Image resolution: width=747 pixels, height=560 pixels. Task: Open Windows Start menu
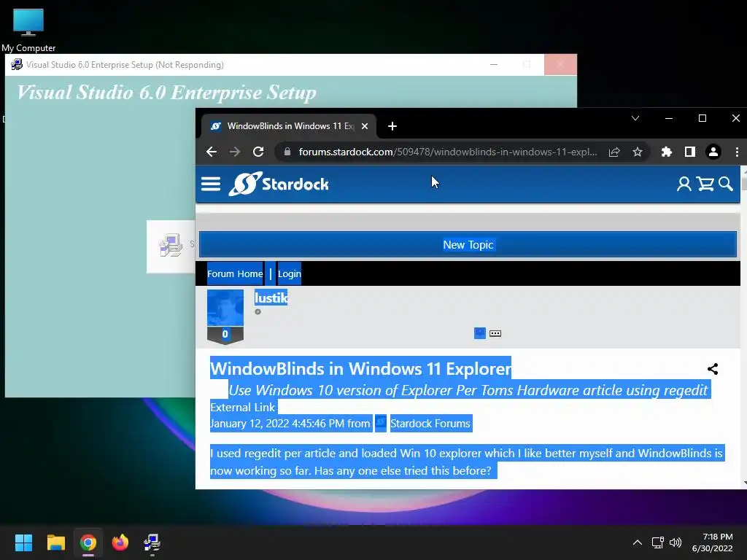tap(23, 542)
